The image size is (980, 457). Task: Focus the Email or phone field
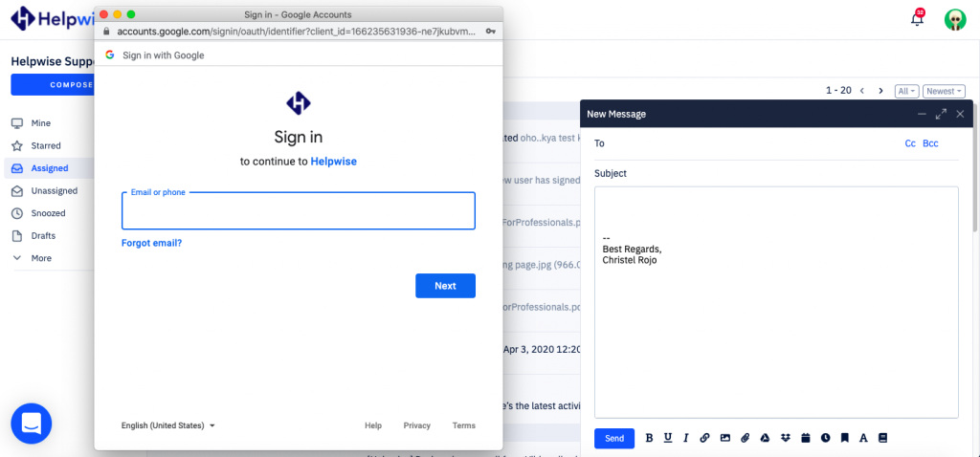point(299,211)
